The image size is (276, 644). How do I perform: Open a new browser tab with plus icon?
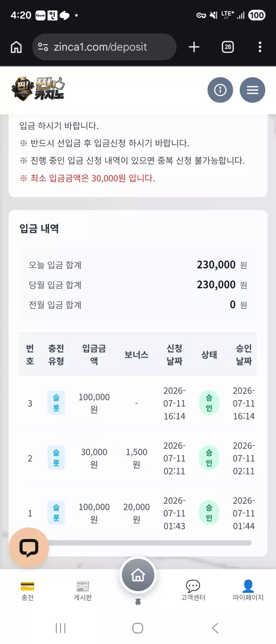(194, 47)
